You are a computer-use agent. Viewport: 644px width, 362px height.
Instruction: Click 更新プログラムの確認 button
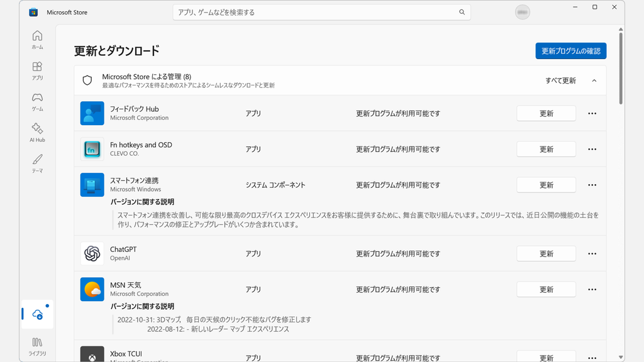tap(570, 51)
